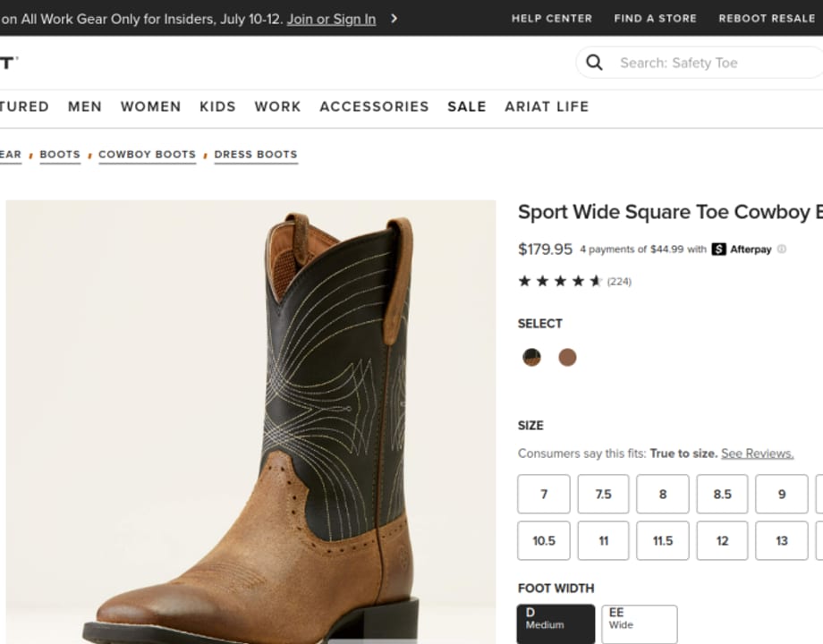Go to BOOTS breadcrumb
Viewport: 823px width, 644px height.
click(x=60, y=155)
